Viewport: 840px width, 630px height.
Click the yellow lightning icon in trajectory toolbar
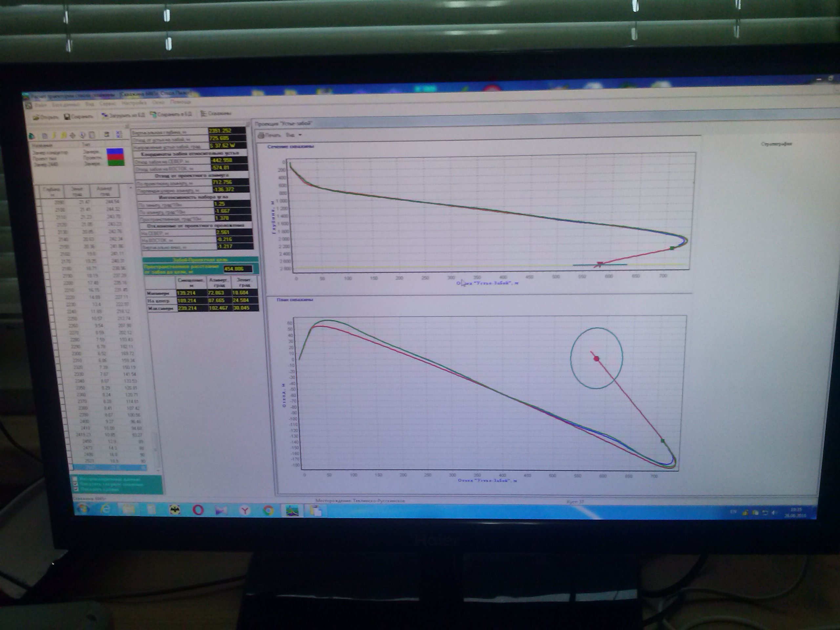(53, 135)
